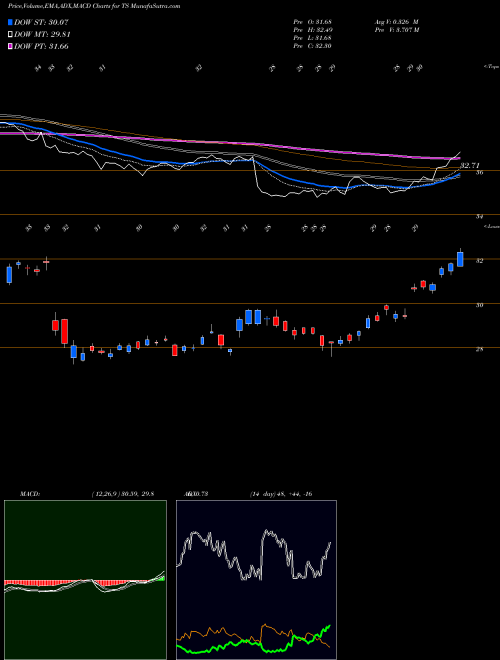Click the 'Pre L: 31.68' value
The image size is (500, 660).
[312, 38]
